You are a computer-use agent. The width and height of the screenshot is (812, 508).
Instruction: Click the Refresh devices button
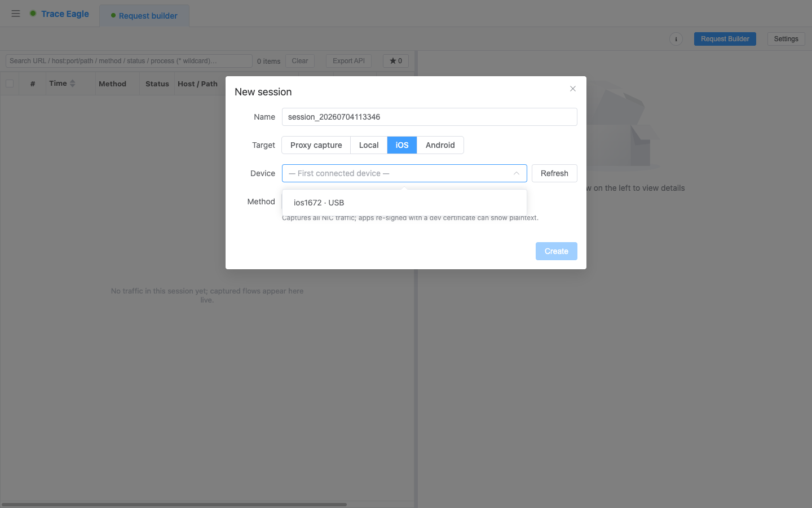[554, 173]
